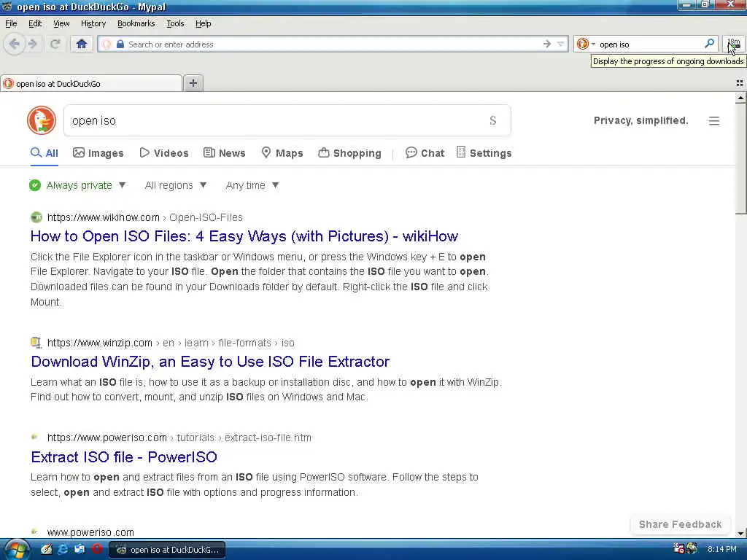Switch to the News results tab
Image resolution: width=747 pixels, height=560 pixels.
[x=225, y=153]
